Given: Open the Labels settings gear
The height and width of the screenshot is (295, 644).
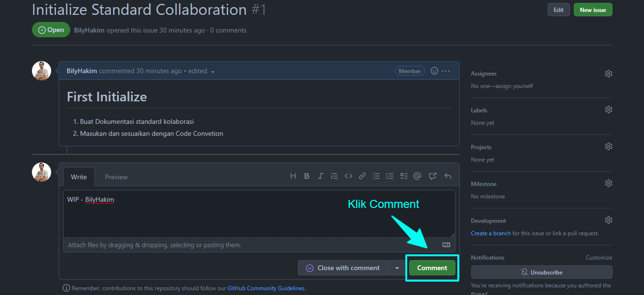Looking at the screenshot, I should coord(608,109).
